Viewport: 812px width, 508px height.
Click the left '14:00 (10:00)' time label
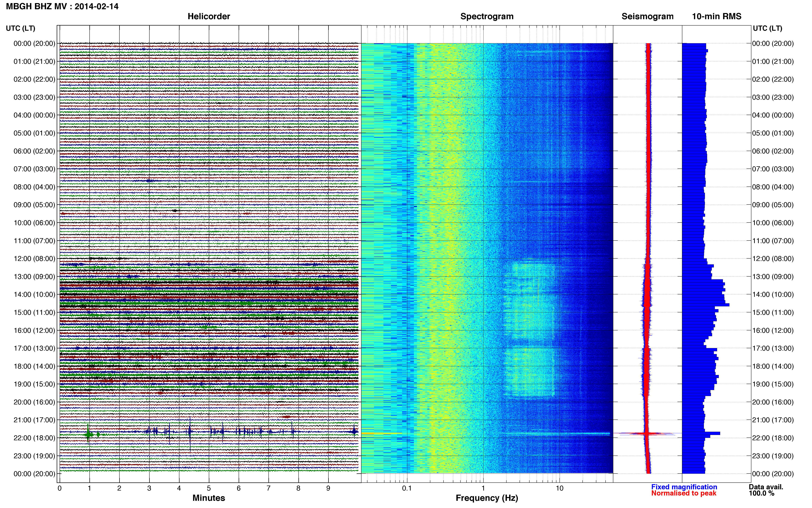click(x=34, y=295)
